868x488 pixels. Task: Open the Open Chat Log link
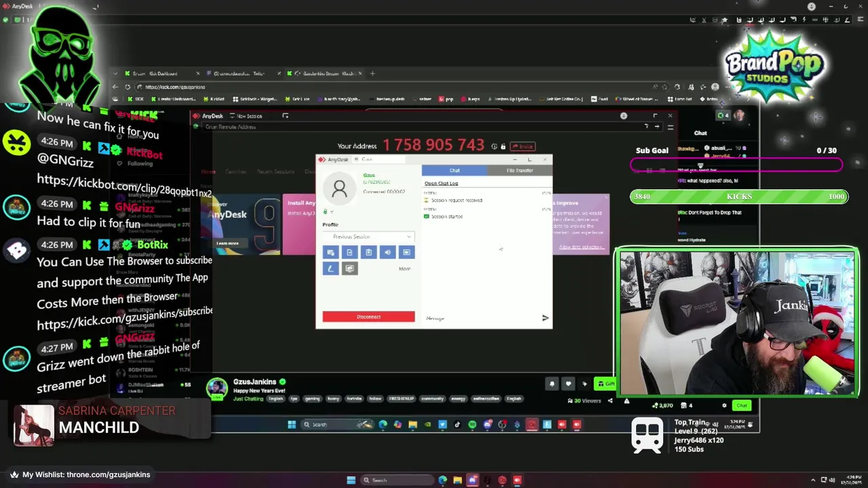441,183
